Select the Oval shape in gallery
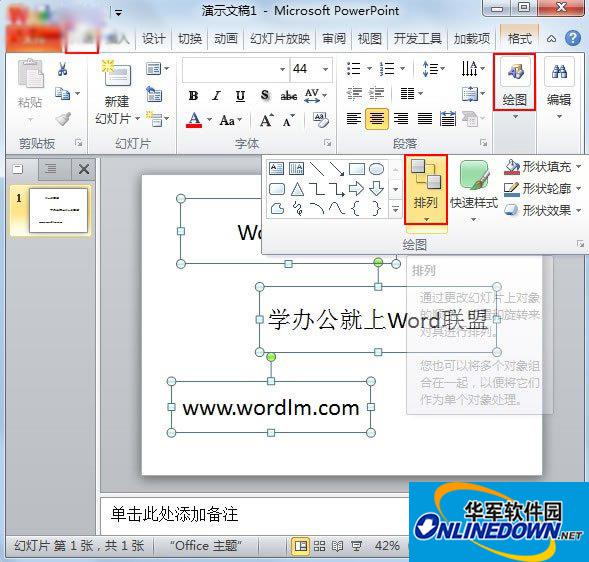 [x=376, y=169]
